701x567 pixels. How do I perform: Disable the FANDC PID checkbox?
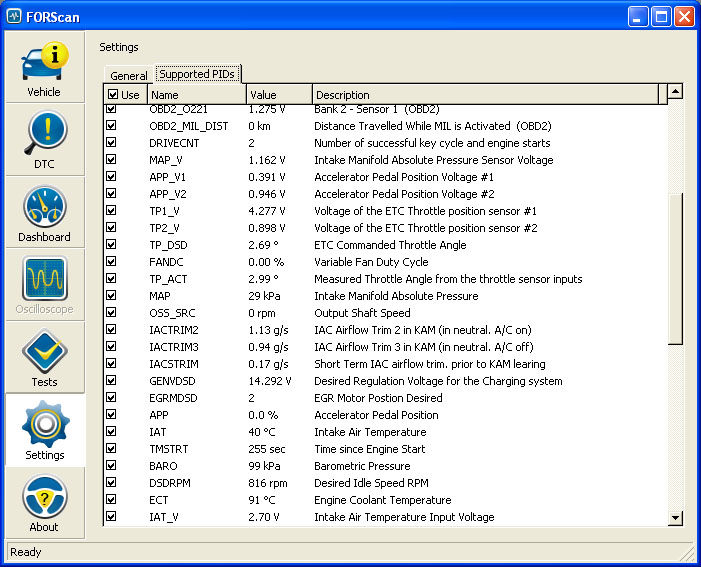pyautogui.click(x=111, y=262)
